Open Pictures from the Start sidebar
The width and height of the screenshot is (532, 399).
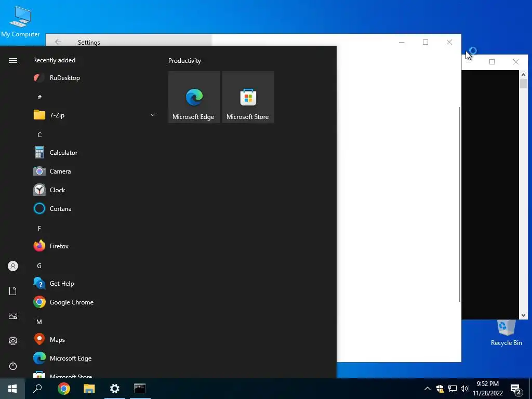tap(13, 316)
